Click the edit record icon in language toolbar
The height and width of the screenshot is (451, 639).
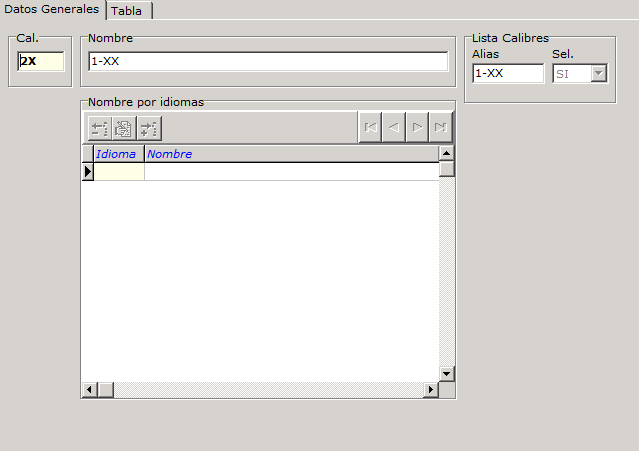(124, 128)
